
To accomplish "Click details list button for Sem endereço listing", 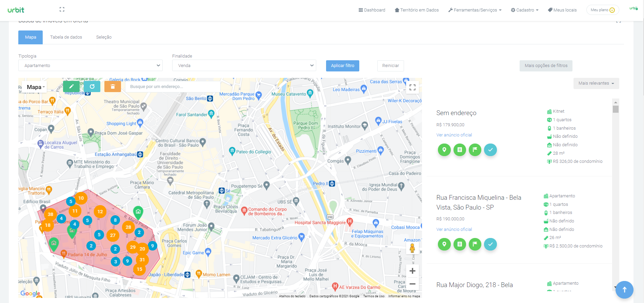I will click(460, 150).
